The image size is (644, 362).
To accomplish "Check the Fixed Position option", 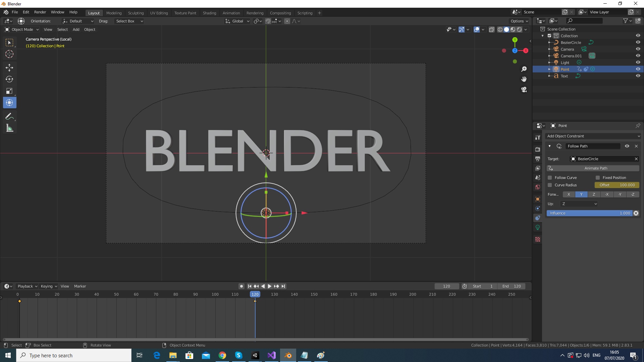I will pos(598,177).
